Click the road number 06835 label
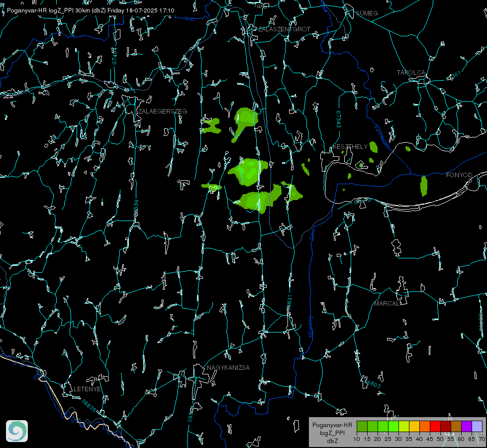This screenshot has height=448, width=487. 89,406
